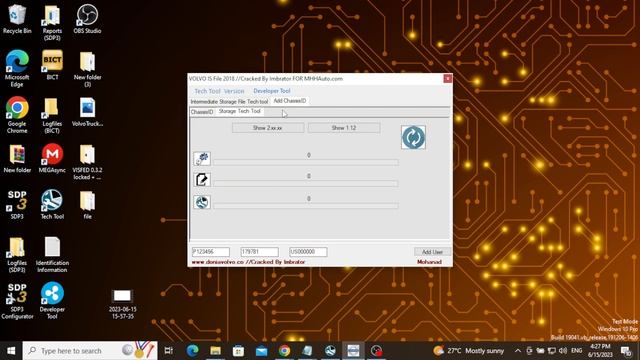Image resolution: width=640 pixels, height=360 pixels.
Task: Select the VolvoTruck image file on desktop
Action: point(87,111)
